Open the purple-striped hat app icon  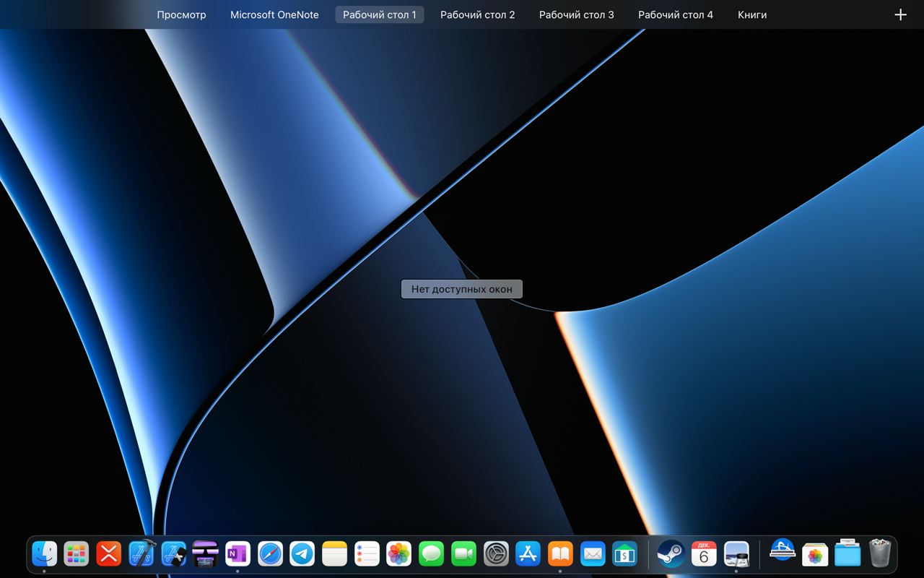click(x=206, y=554)
